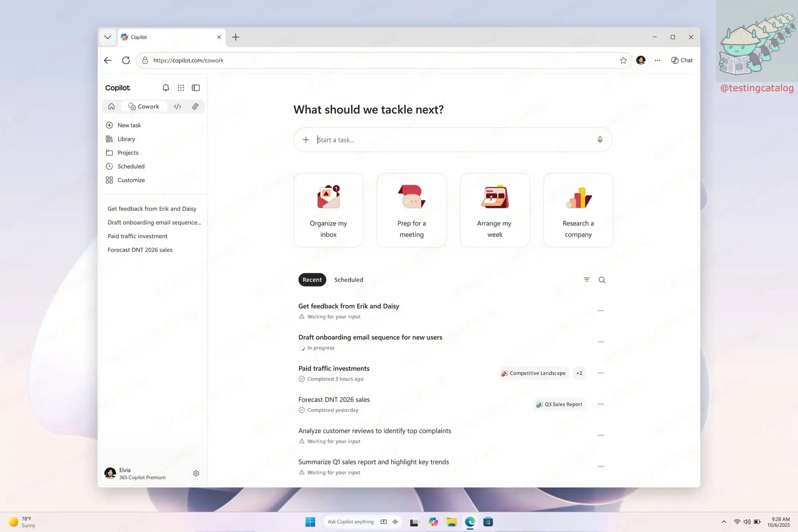The image size is (798, 532).
Task: Expand the +2 additional files chip
Action: pos(579,373)
